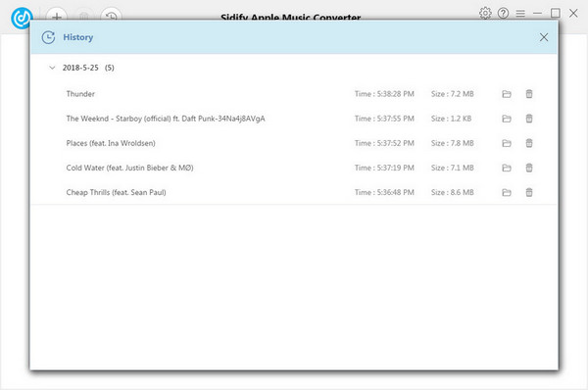Click Time : 5:37:19 PM value
This screenshot has height=390, width=588.
pyautogui.click(x=384, y=168)
